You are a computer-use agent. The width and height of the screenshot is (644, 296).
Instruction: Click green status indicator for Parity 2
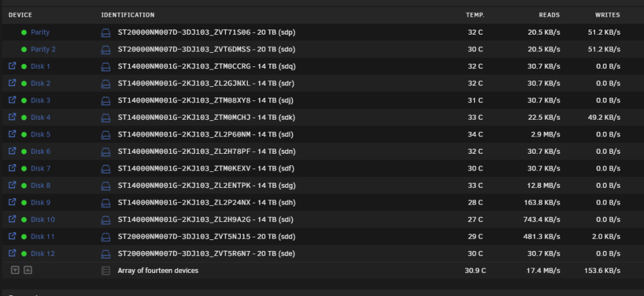[24, 50]
